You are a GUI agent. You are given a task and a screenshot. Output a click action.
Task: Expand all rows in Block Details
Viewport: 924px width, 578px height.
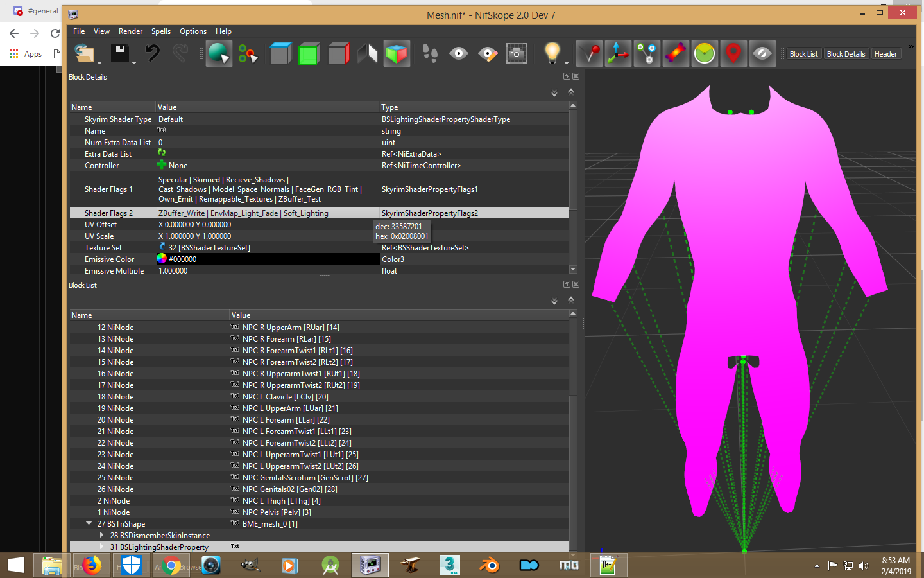[x=554, y=94]
